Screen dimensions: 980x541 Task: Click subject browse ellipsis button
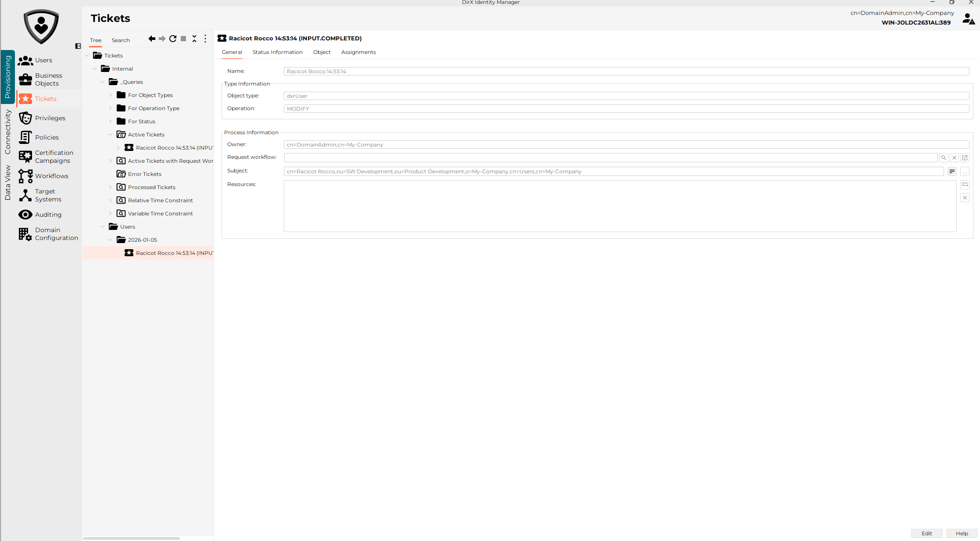(x=965, y=172)
